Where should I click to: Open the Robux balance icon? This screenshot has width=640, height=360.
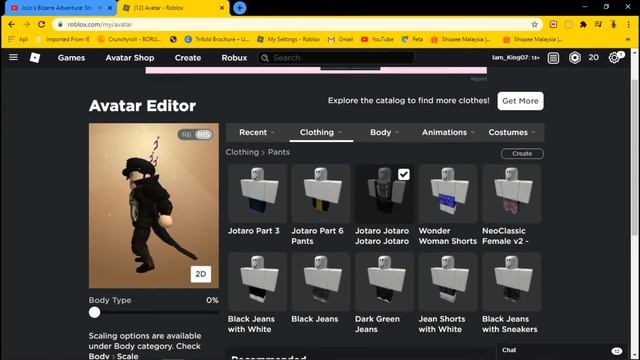575,58
